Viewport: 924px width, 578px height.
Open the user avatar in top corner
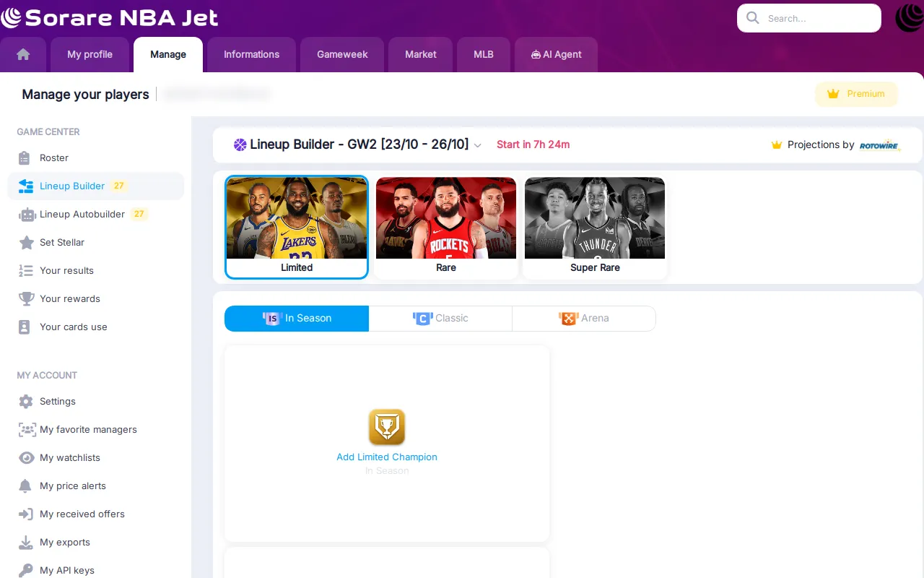click(x=909, y=18)
